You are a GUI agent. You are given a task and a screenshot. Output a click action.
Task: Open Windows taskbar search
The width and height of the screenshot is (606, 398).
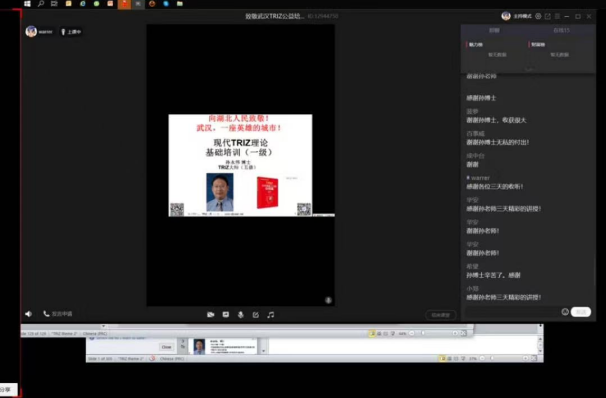coord(41,3)
